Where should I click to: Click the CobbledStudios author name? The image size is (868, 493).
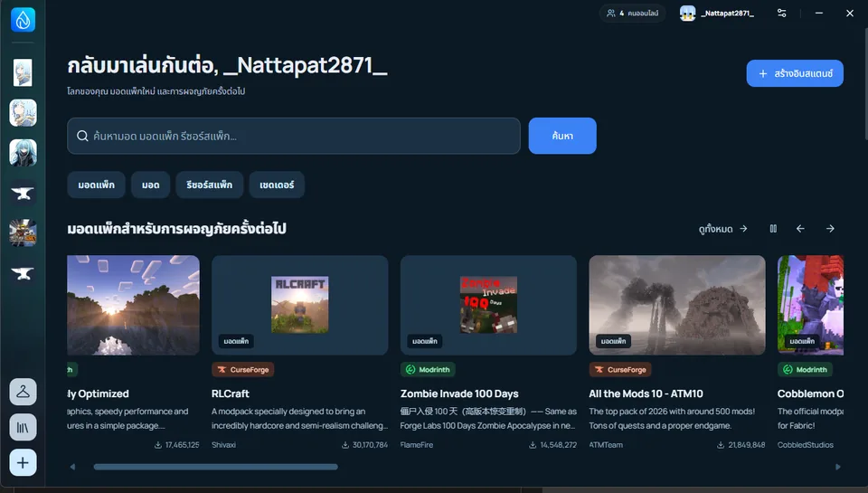[806, 445]
